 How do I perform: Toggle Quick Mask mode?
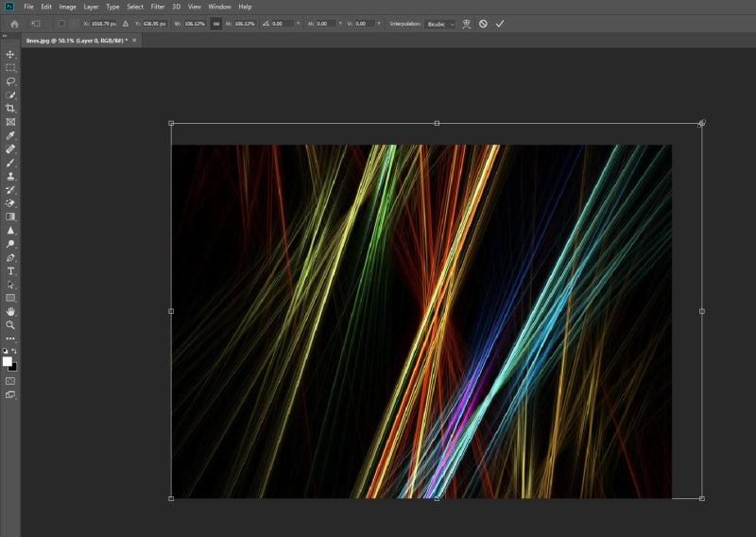[x=10, y=381]
